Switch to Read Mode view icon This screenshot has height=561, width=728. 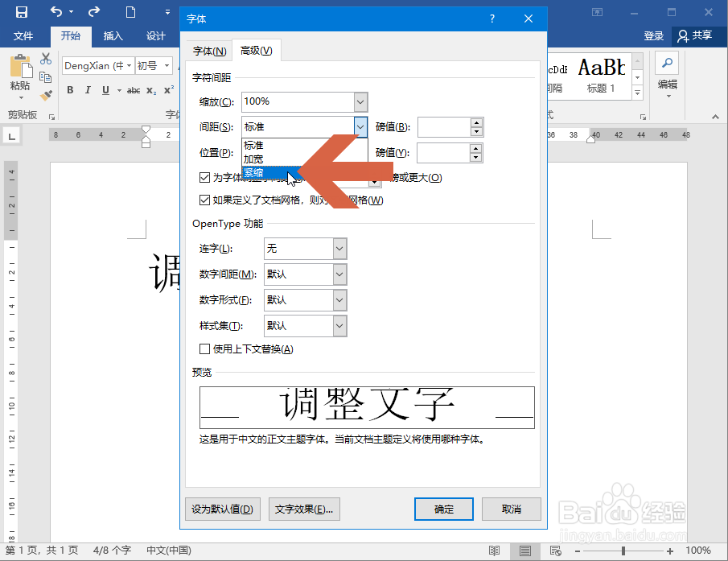point(494,551)
